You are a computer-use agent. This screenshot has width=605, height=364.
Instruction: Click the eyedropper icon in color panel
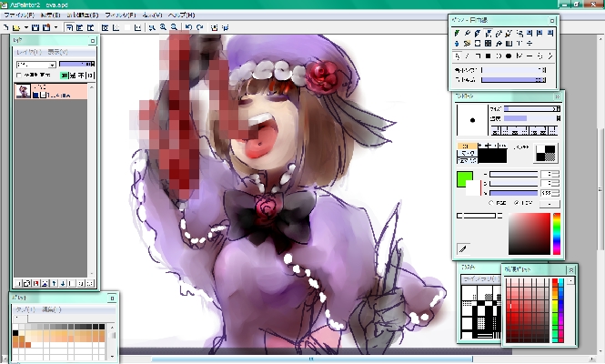463,249
